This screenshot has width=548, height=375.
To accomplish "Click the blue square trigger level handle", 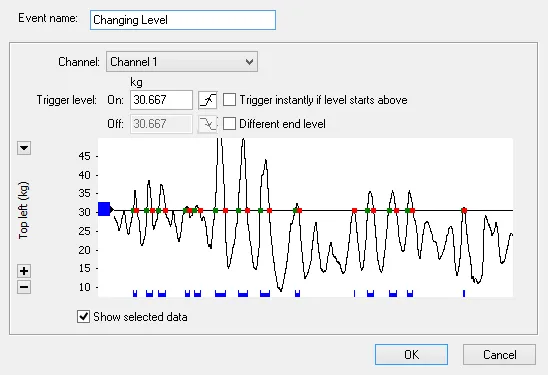I will [x=104, y=209].
